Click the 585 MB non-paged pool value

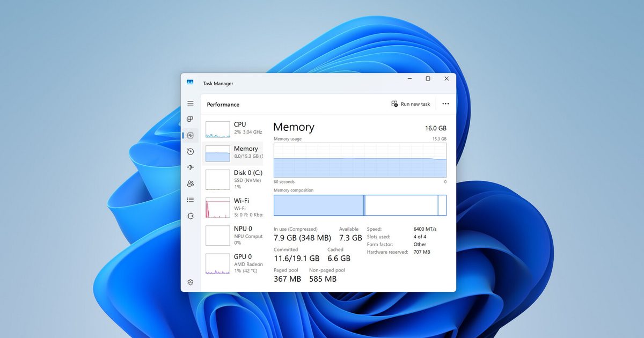click(323, 279)
